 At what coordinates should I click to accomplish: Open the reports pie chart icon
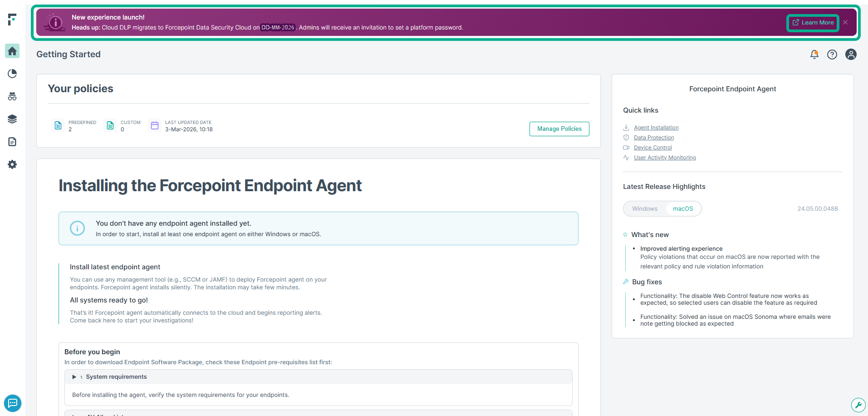(x=12, y=74)
